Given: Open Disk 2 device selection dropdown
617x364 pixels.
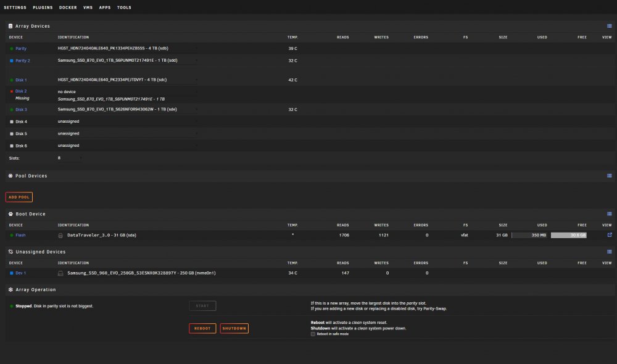Looking at the screenshot, I should [x=127, y=92].
